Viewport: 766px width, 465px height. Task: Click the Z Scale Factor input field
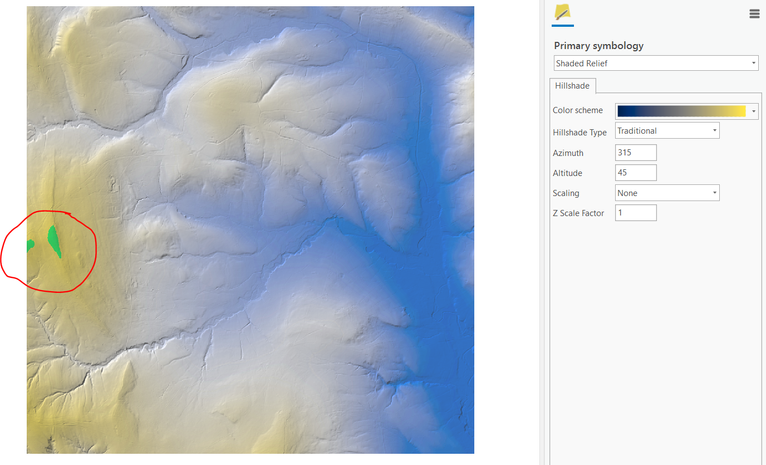(636, 212)
